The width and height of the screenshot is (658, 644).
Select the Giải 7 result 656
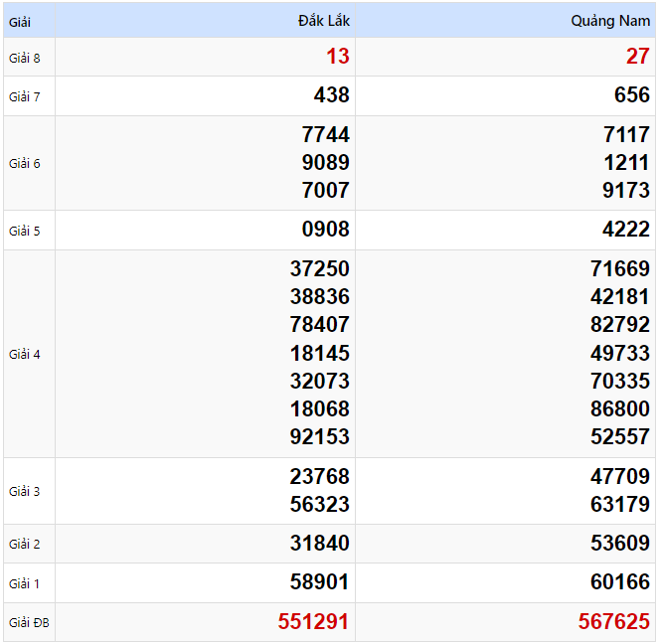[632, 95]
